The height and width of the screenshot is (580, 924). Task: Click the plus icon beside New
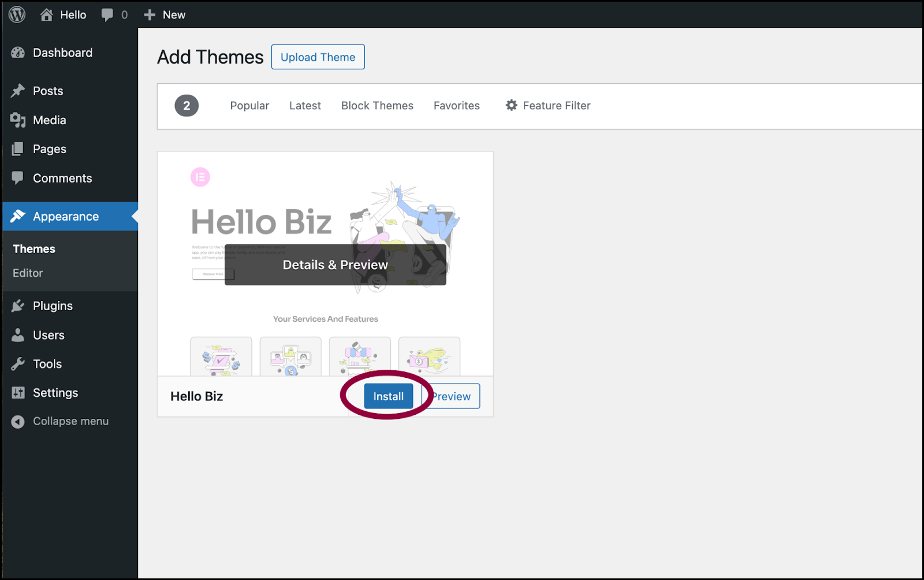click(150, 15)
